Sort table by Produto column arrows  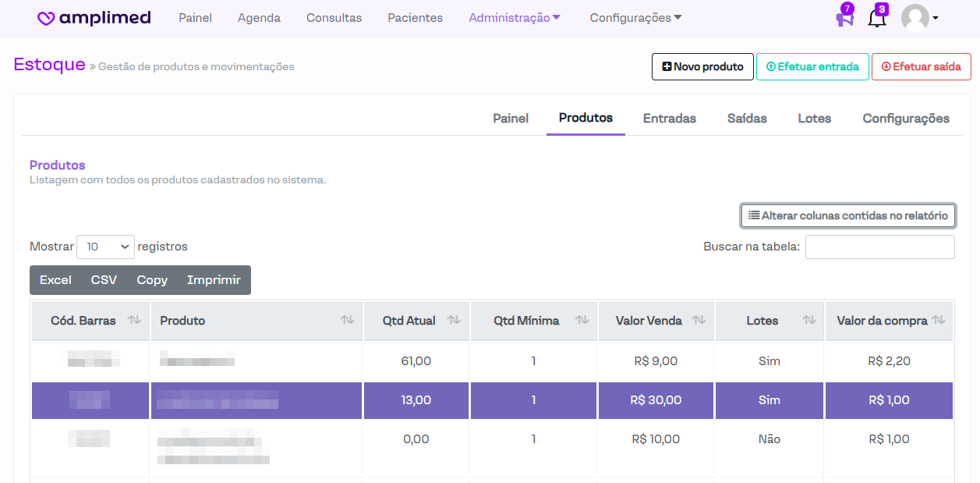coord(347,321)
